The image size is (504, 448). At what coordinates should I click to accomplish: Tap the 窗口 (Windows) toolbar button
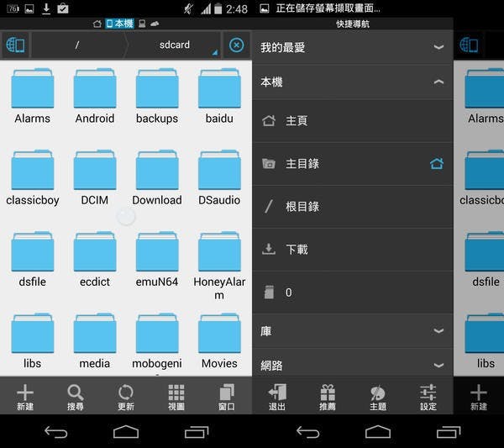(227, 398)
